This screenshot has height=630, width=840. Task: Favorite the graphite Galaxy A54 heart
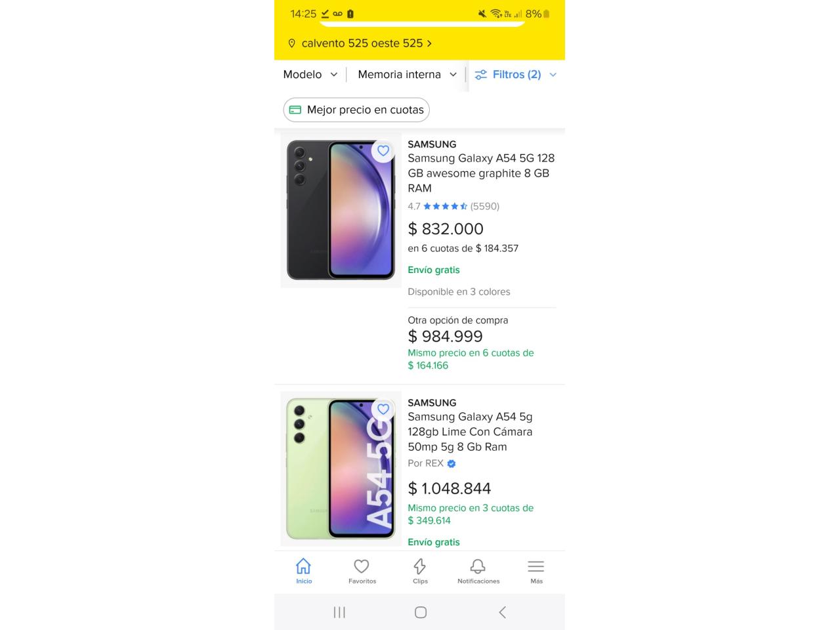[x=383, y=151]
